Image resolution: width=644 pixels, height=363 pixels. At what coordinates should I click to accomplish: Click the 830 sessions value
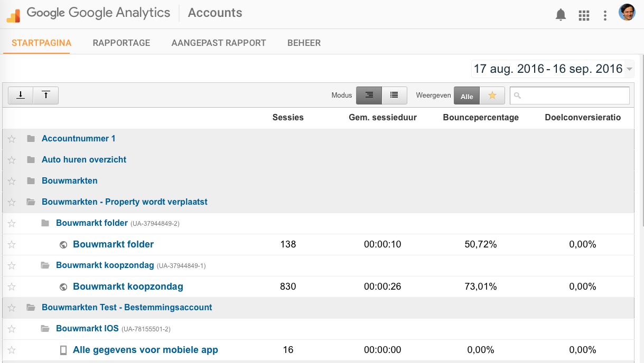coord(288,286)
